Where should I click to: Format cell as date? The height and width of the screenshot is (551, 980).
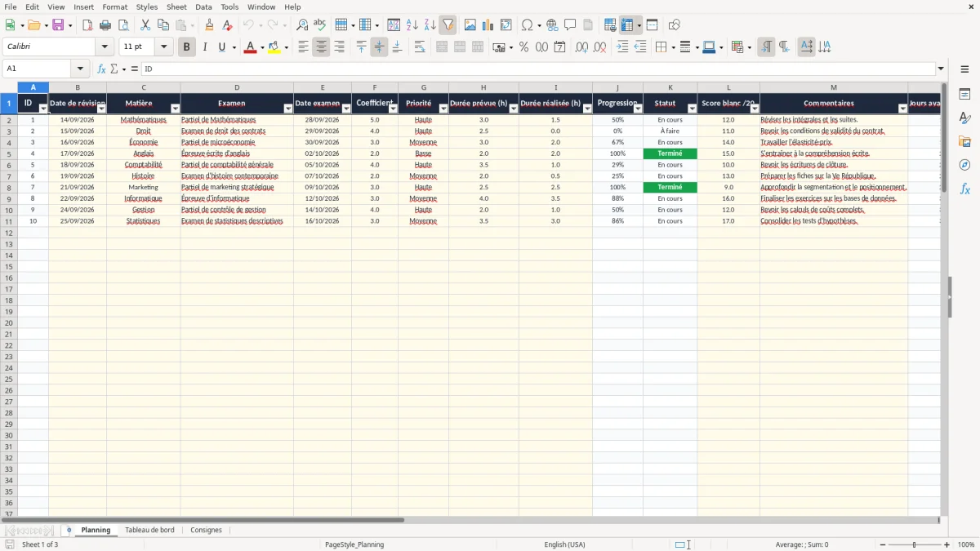(x=559, y=47)
